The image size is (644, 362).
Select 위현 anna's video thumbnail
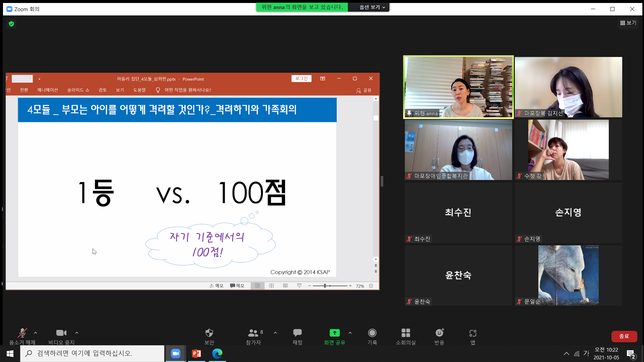(x=458, y=87)
